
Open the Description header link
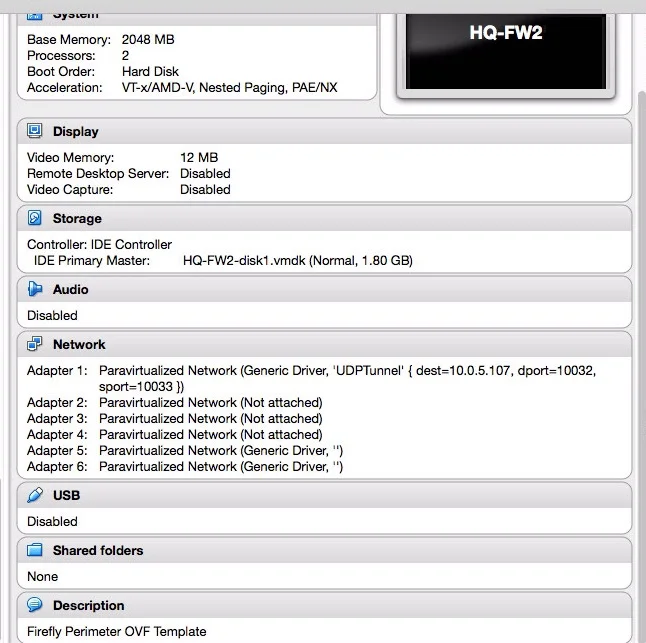pos(89,606)
